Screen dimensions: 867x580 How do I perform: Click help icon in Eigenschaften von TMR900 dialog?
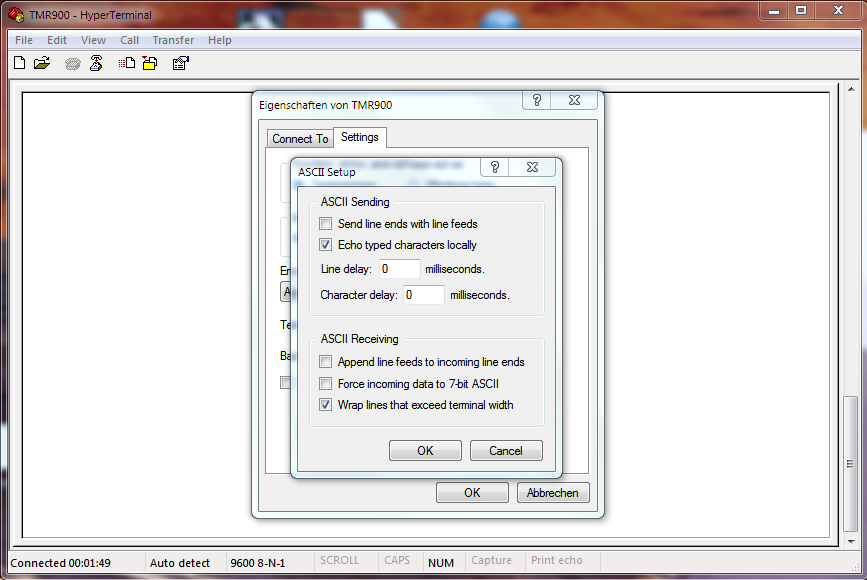click(536, 101)
